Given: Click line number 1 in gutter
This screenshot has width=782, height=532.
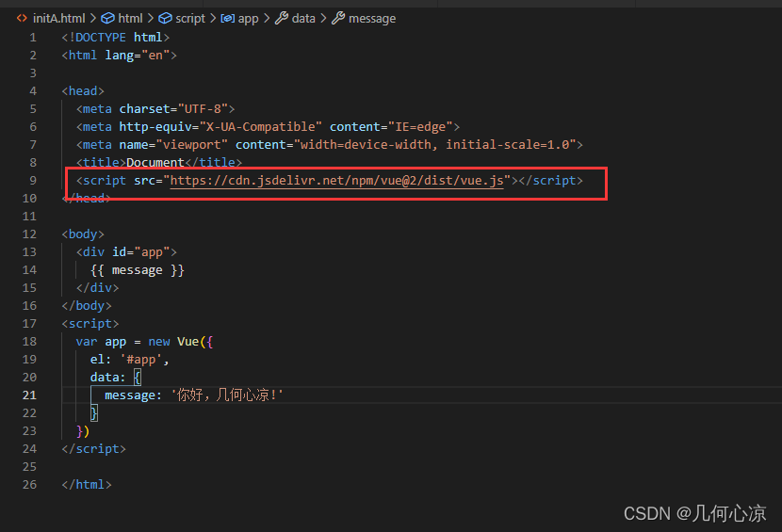Looking at the screenshot, I should click(x=33, y=38).
